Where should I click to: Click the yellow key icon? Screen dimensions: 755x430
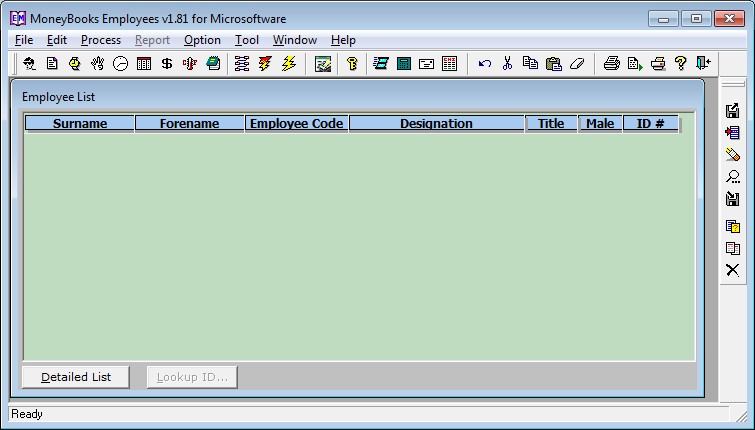[352, 63]
